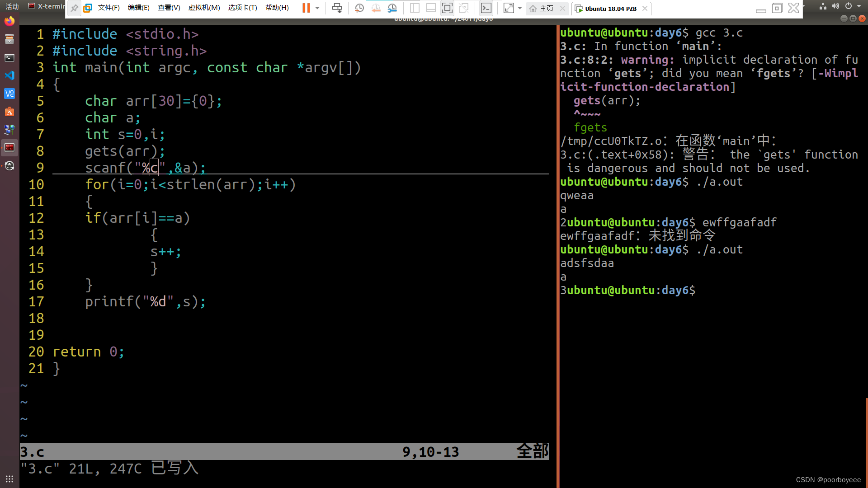
Task: Open Firefox from the dock
Action: tap(9, 21)
